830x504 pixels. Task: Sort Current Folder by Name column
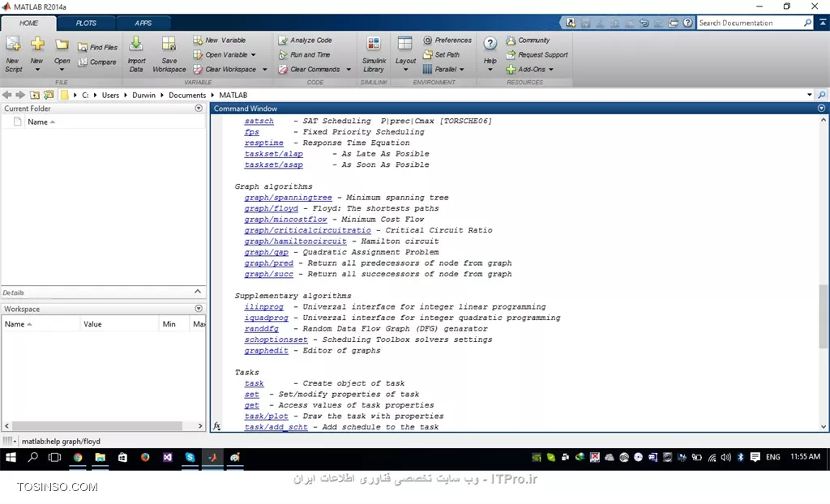click(41, 122)
